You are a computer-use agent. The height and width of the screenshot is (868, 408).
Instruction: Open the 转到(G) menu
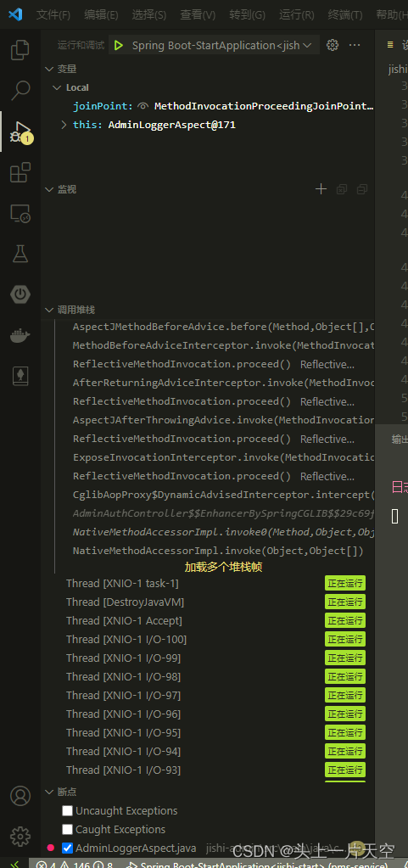point(248,15)
